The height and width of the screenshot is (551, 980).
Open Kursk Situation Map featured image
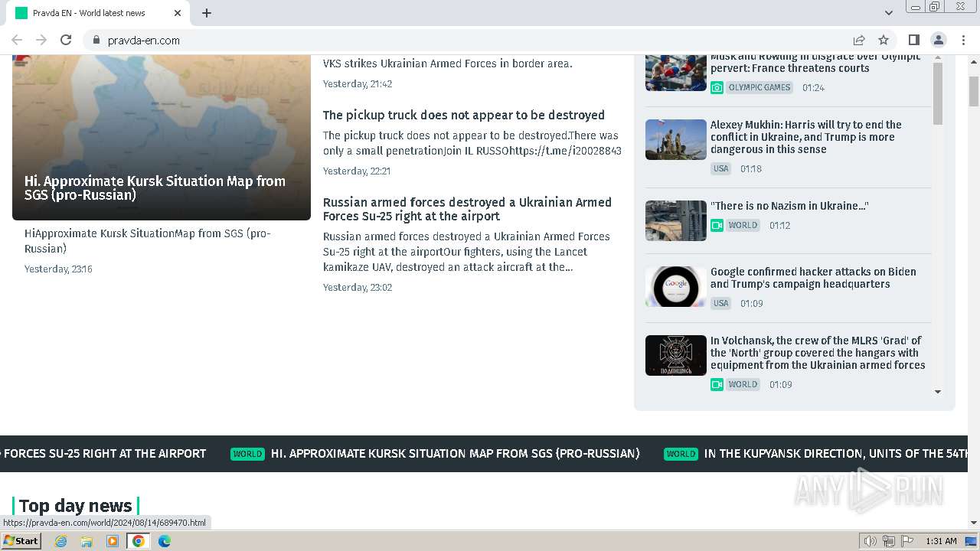[162, 138]
